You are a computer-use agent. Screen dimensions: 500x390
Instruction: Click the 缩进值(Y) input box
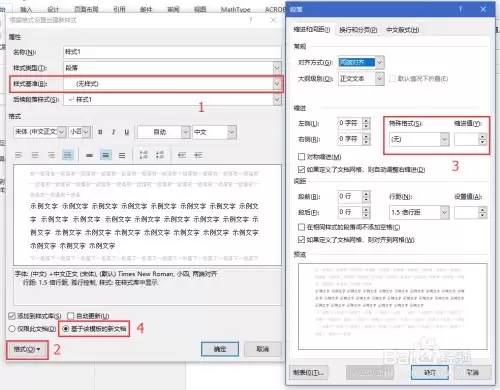click(467, 139)
